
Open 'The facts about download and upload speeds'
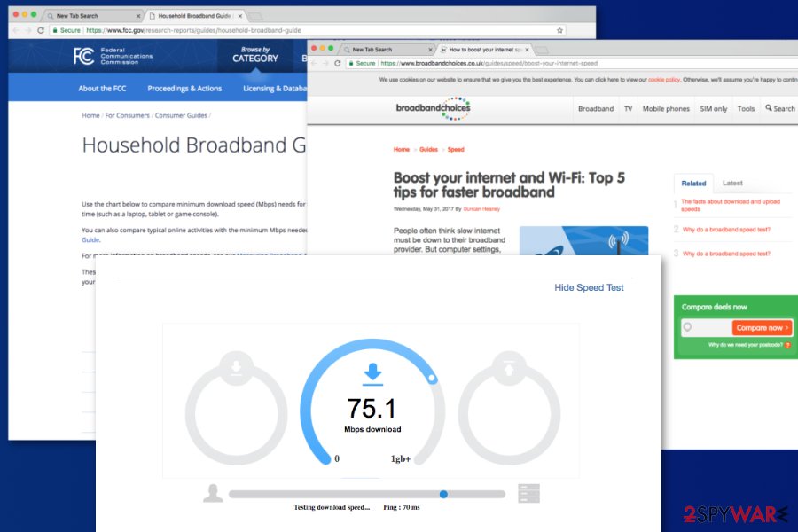(x=731, y=205)
